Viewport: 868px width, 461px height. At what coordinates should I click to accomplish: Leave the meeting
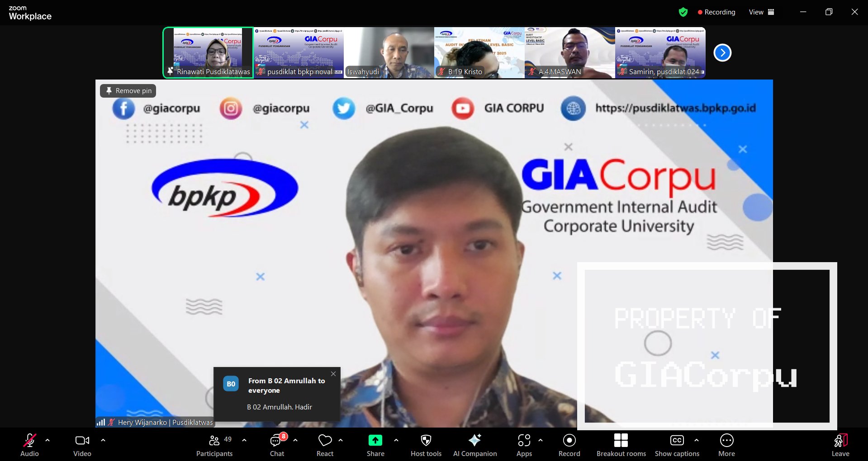click(840, 445)
